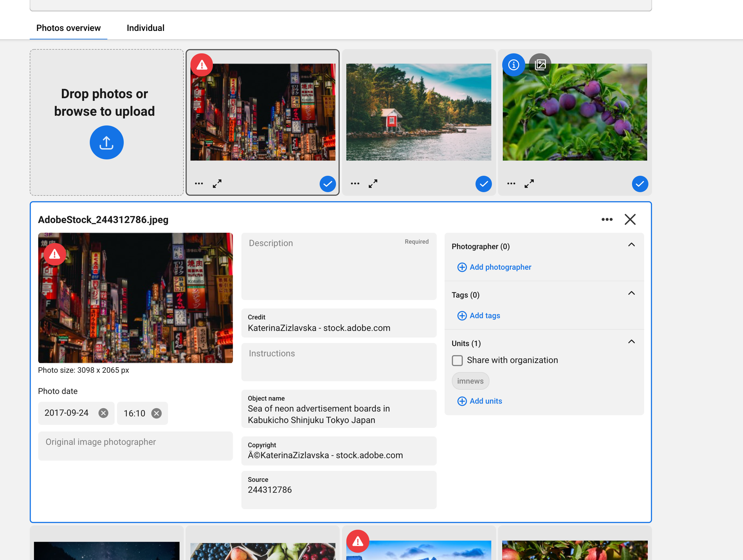Enable Share with organization checkbox

pyautogui.click(x=457, y=360)
